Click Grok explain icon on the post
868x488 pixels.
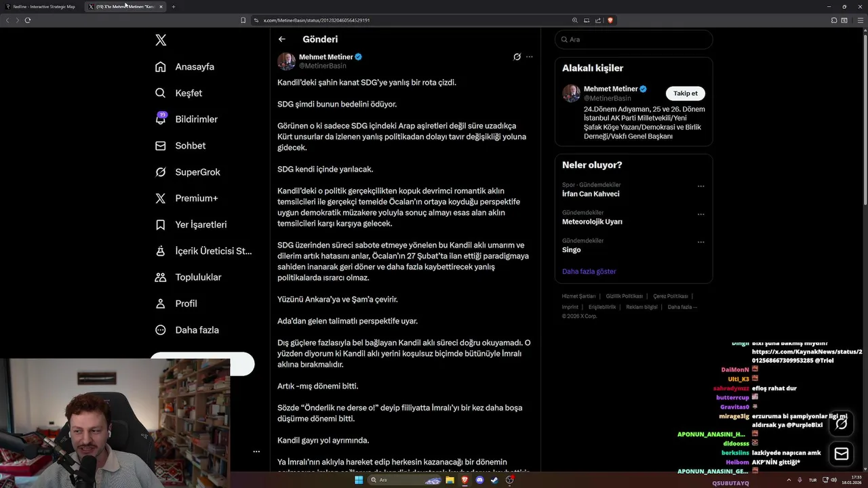[517, 57]
